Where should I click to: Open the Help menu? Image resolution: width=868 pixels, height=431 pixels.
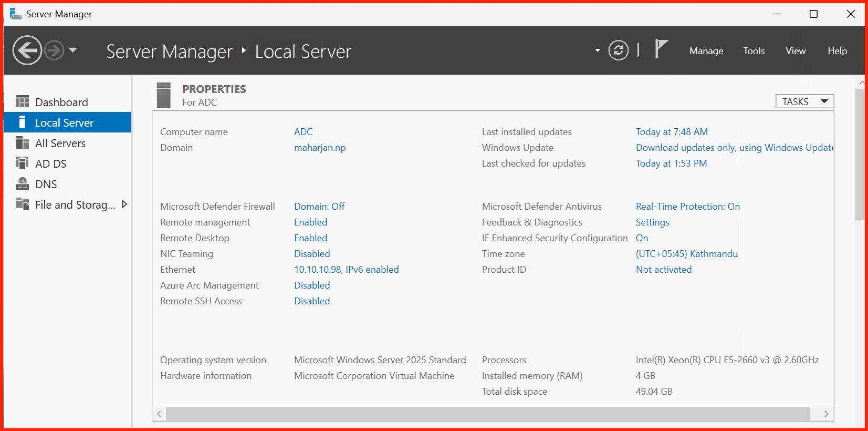838,51
